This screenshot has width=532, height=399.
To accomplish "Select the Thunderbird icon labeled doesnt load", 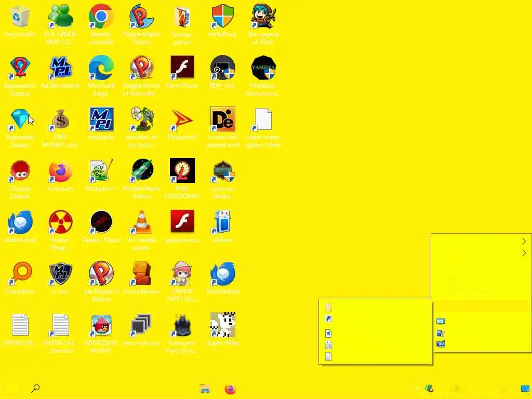I will pyautogui.click(x=20, y=222).
